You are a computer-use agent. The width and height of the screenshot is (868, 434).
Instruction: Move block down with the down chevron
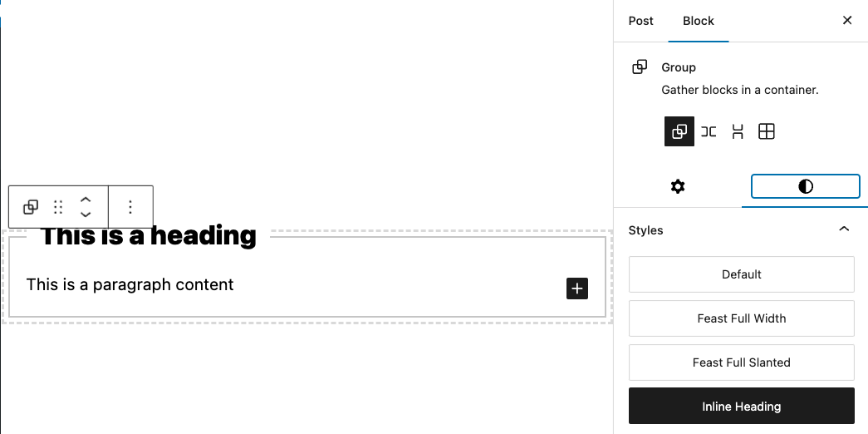(86, 215)
